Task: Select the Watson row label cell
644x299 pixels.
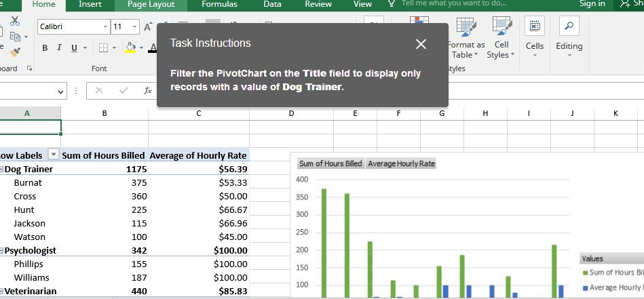Action: coord(29,237)
